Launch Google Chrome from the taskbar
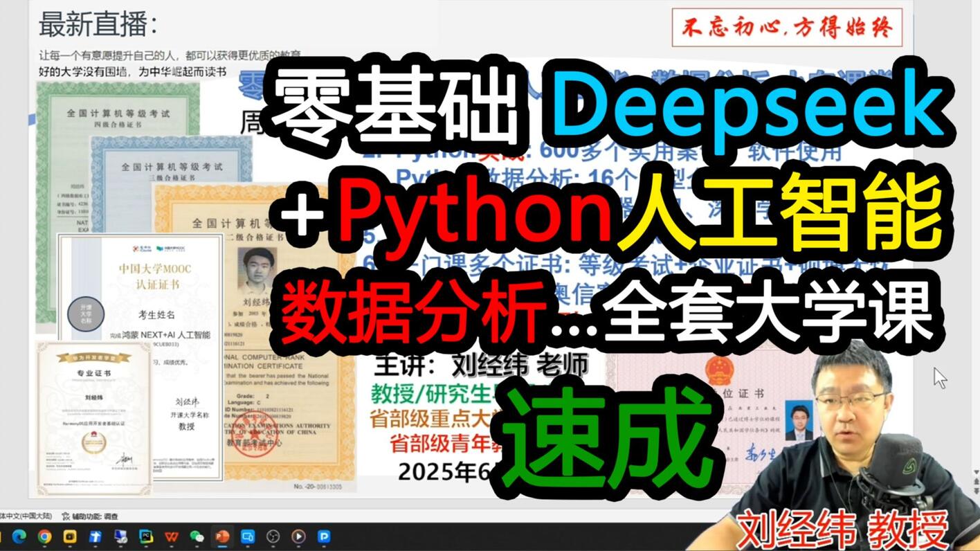Viewport: 980px width, 551px height. [44, 536]
